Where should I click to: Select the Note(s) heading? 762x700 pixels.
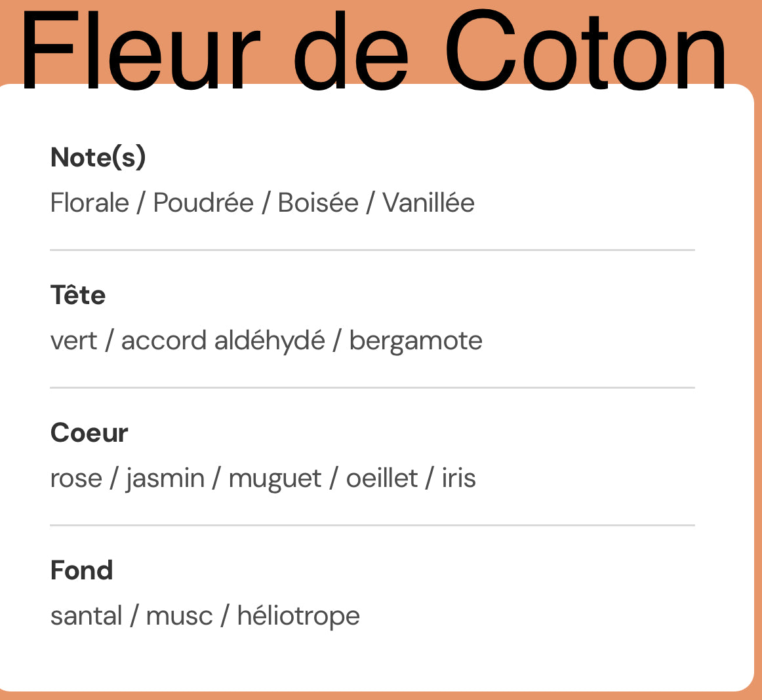tap(98, 157)
